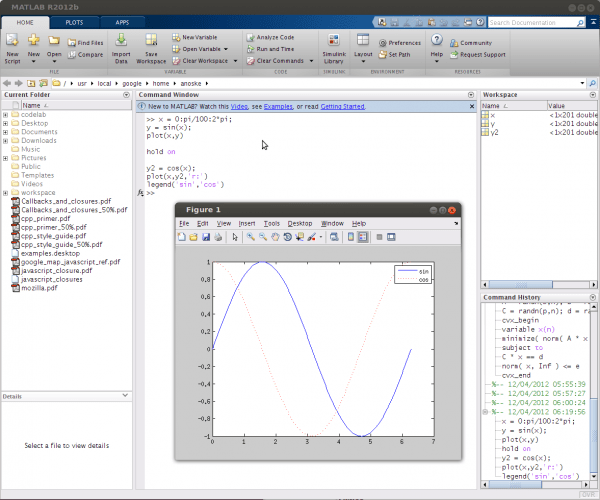Open the Help dropdown in the ribbon

pyautogui.click(x=437, y=61)
